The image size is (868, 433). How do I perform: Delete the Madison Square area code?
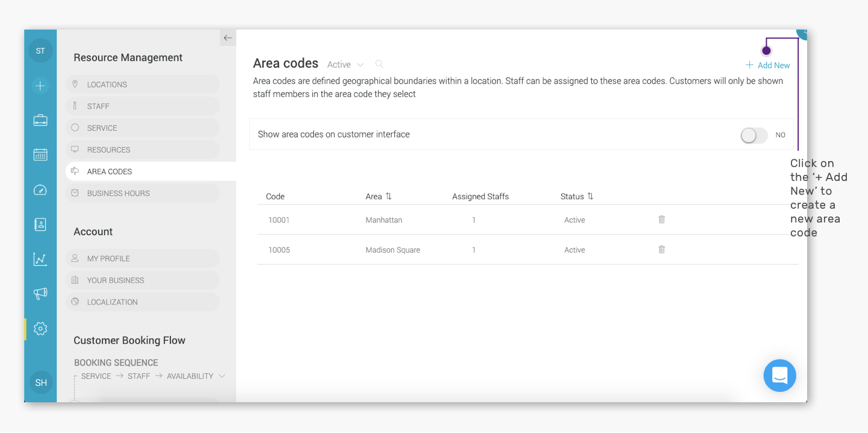[661, 249]
